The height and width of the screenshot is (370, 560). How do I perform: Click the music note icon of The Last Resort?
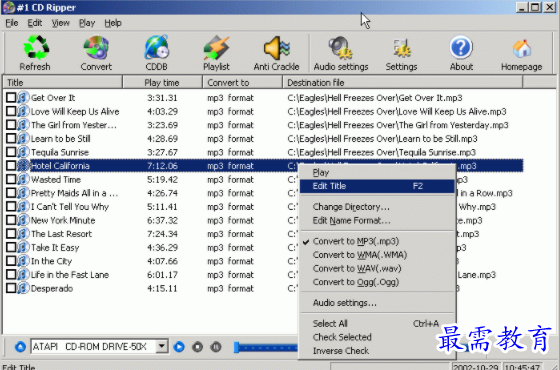[23, 234]
